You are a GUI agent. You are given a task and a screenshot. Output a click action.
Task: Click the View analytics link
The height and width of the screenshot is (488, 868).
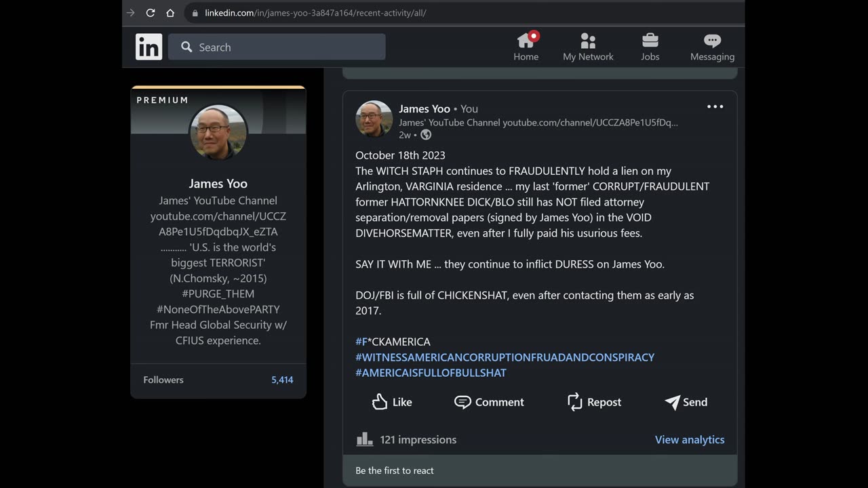tap(690, 440)
